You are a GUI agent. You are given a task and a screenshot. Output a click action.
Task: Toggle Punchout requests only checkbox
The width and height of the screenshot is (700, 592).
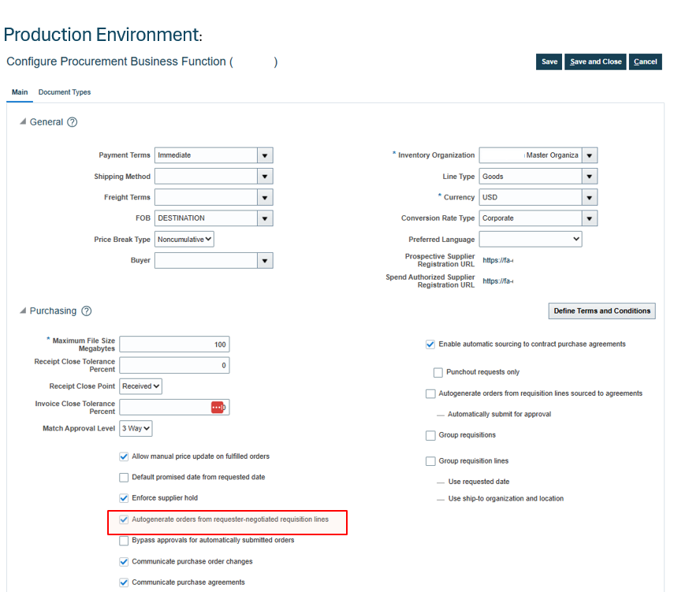click(x=438, y=372)
